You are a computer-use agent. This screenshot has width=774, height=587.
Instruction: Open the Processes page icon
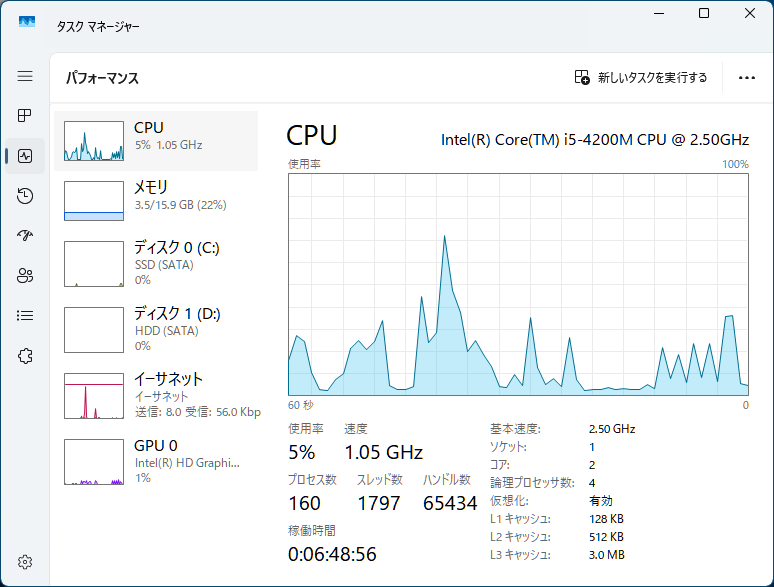pyautogui.click(x=25, y=116)
